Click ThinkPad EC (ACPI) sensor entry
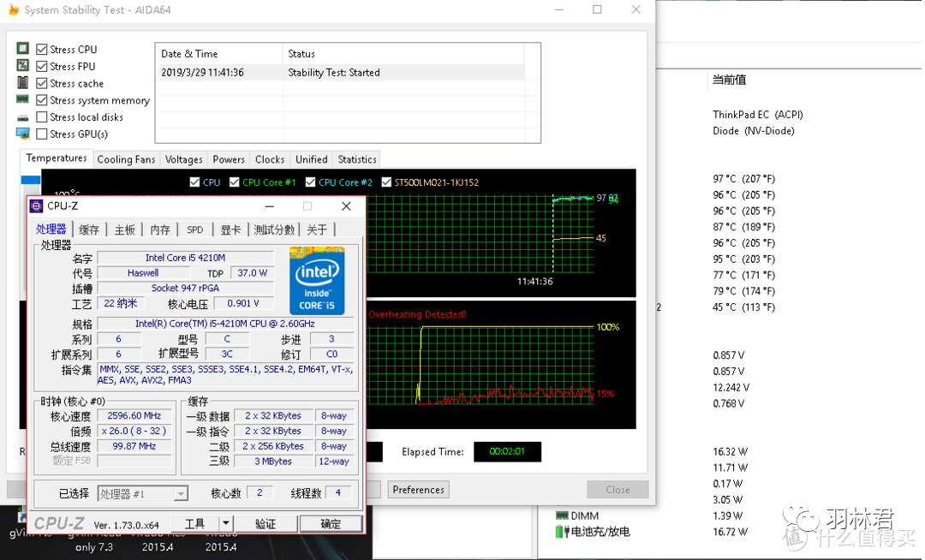Screen dimensions: 925x560 pyautogui.click(x=757, y=115)
